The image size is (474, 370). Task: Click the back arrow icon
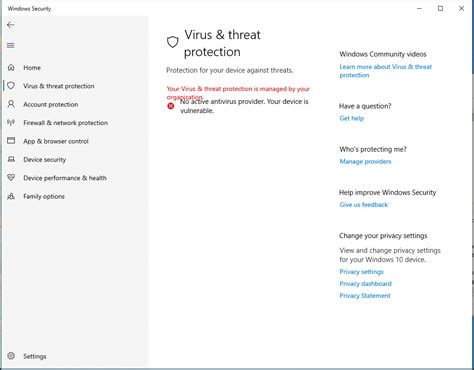click(x=11, y=25)
